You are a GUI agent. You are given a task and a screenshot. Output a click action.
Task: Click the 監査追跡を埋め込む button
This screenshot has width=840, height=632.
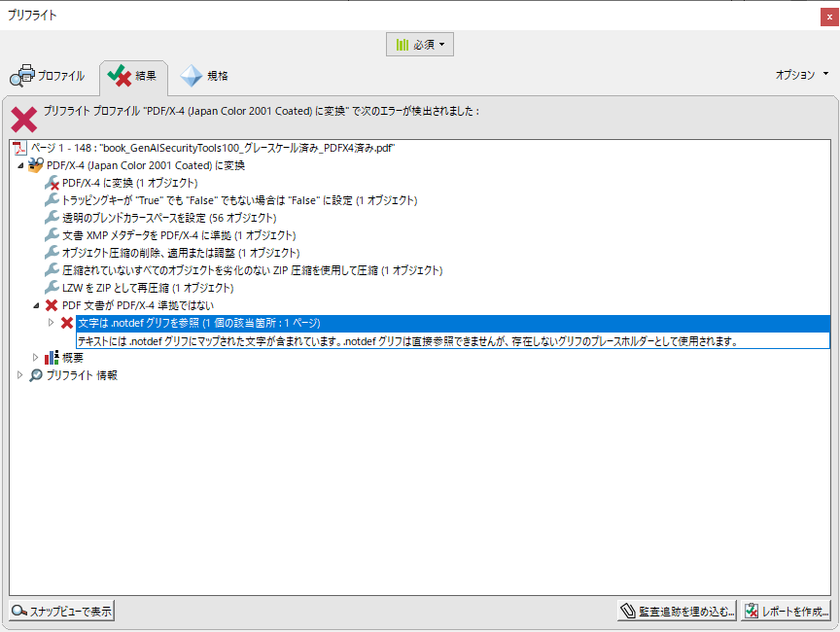point(678,612)
